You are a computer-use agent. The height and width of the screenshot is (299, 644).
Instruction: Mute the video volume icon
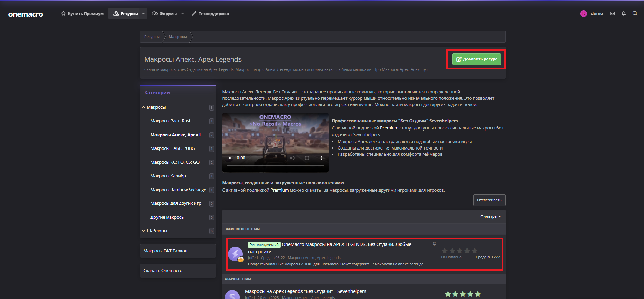292,158
